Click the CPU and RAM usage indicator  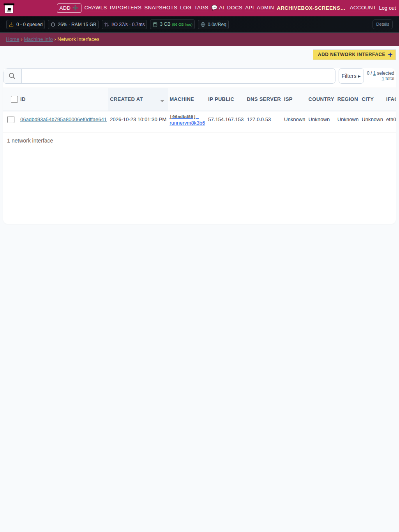click(73, 25)
